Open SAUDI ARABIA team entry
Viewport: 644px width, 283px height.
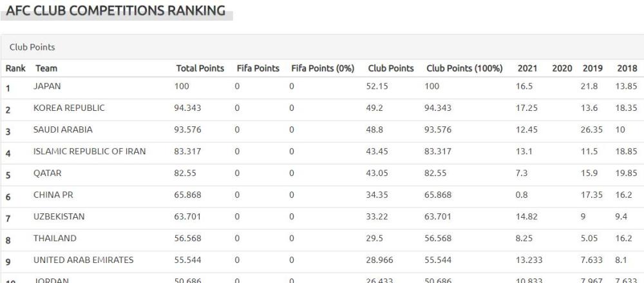tap(63, 130)
